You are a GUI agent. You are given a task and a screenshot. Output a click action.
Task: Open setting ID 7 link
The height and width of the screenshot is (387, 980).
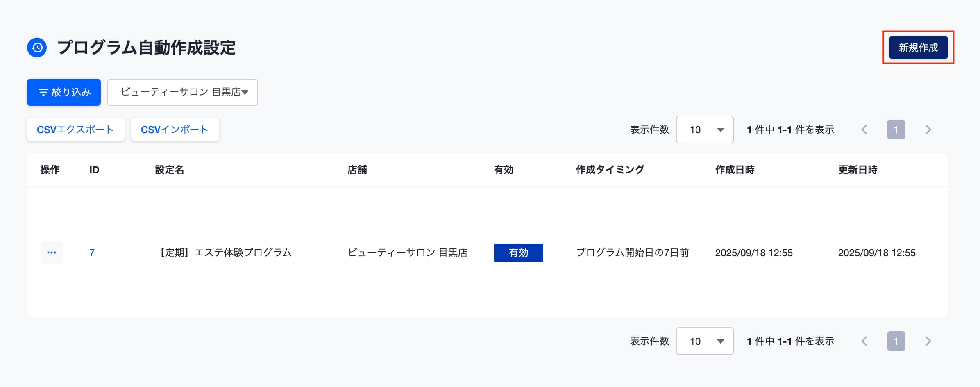coord(92,253)
